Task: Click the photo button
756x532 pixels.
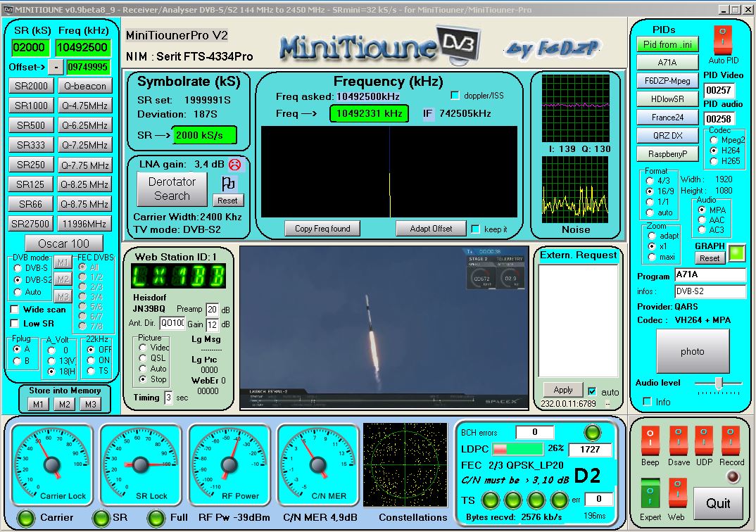Action: pos(693,351)
